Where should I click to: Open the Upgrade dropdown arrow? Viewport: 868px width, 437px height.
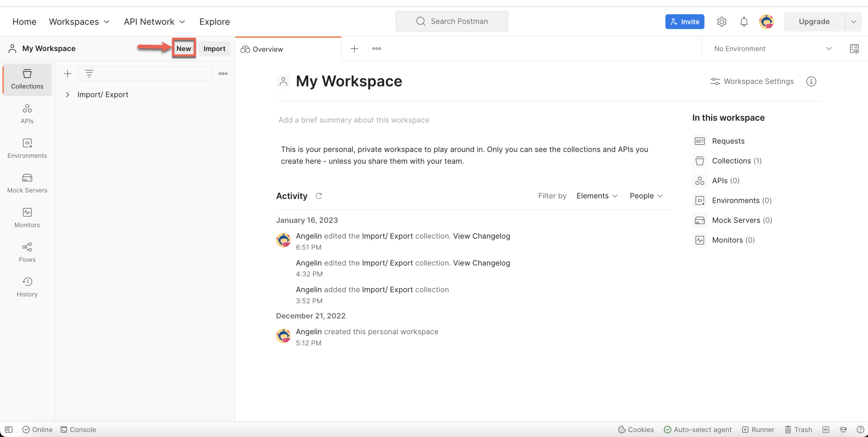tap(853, 22)
